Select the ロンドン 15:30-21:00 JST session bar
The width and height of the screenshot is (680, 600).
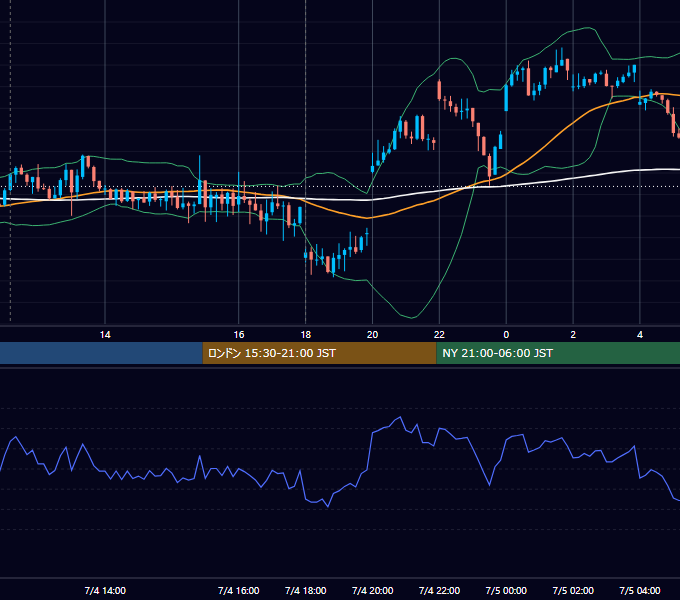coord(319,353)
